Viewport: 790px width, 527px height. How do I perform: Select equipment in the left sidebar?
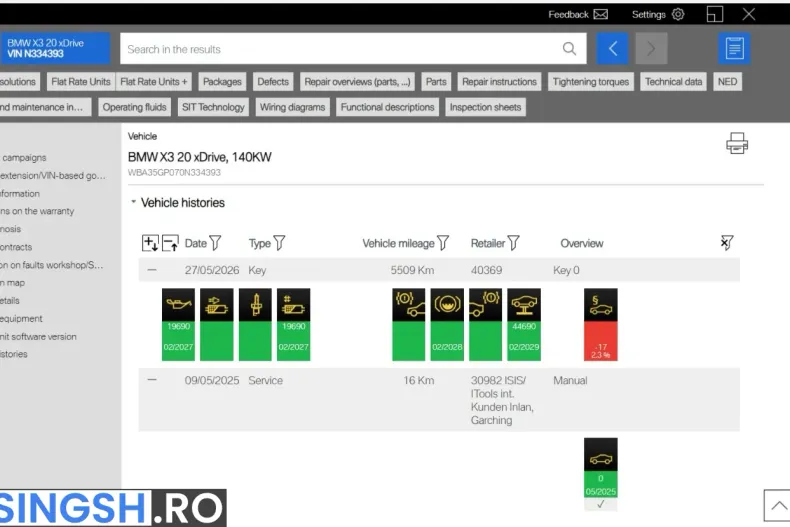[21, 318]
